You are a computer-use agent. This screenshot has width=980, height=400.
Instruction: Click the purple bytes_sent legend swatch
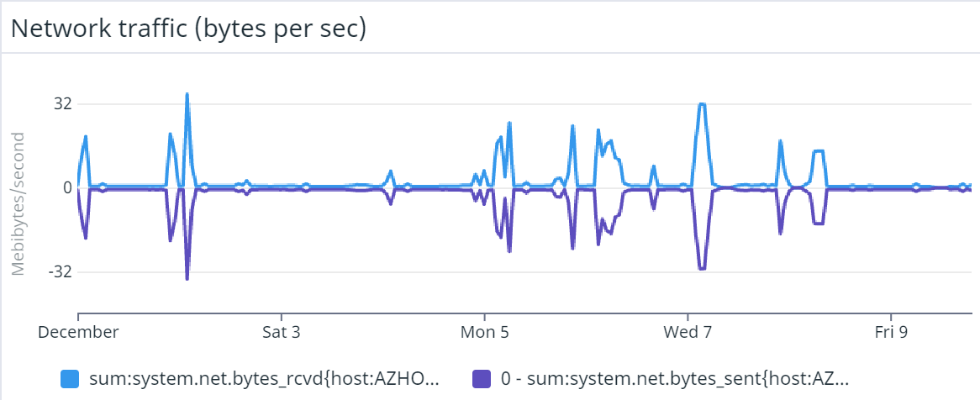[482, 379]
